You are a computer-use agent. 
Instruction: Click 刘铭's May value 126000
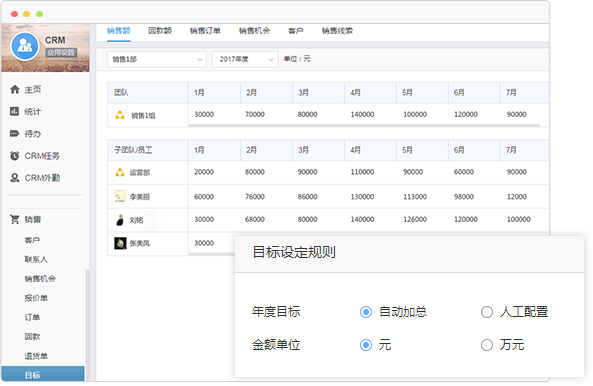415,219
